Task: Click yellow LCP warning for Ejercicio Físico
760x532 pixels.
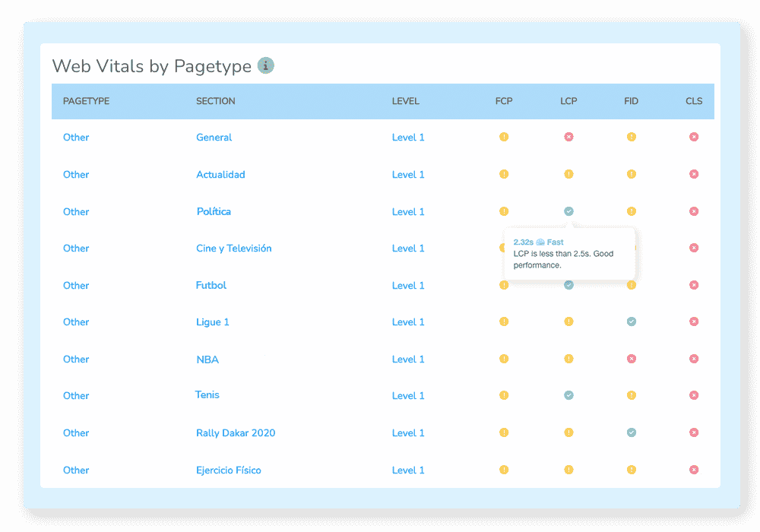Action: (568, 470)
